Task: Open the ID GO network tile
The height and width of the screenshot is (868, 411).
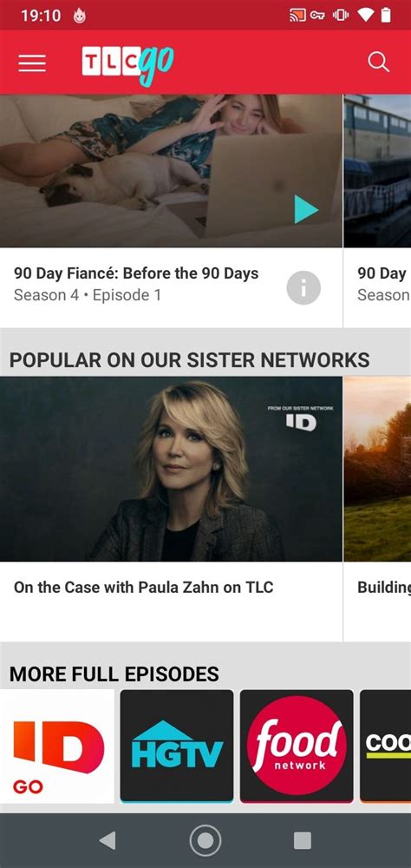Action: click(57, 746)
